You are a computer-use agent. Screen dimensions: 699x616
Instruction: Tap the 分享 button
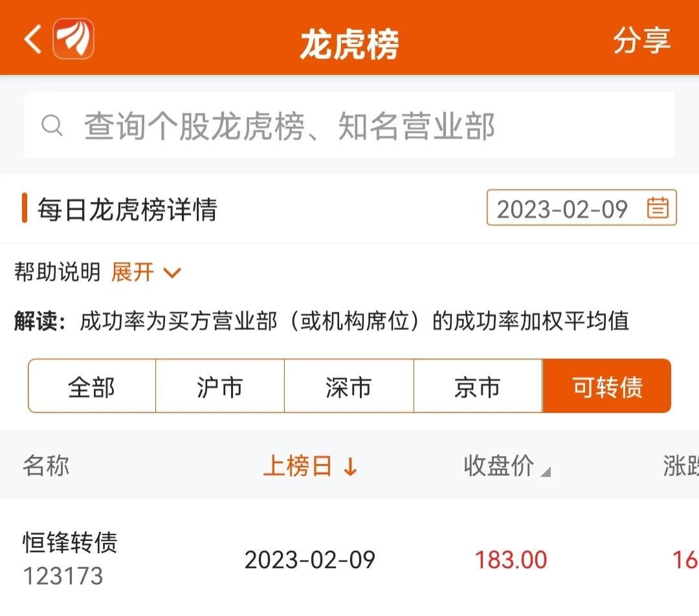coord(641,40)
